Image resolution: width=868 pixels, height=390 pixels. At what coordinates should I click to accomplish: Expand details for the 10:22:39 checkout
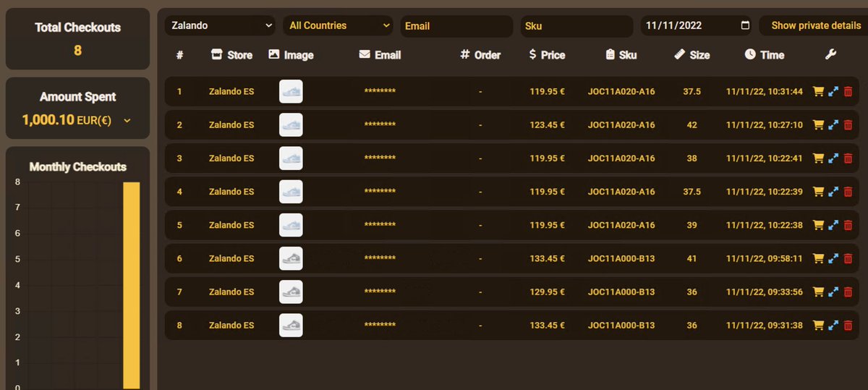(x=833, y=192)
